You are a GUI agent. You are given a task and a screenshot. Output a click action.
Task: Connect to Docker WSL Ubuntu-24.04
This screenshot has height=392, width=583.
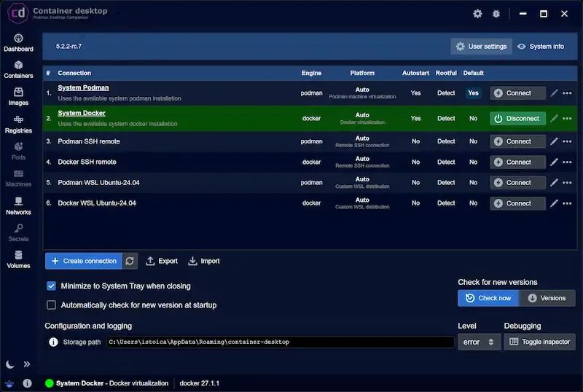pyautogui.click(x=518, y=203)
